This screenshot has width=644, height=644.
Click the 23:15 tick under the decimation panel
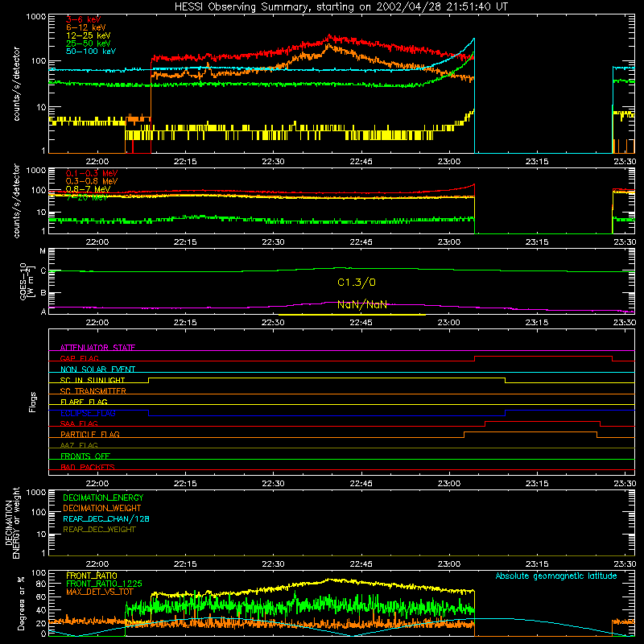click(537, 564)
